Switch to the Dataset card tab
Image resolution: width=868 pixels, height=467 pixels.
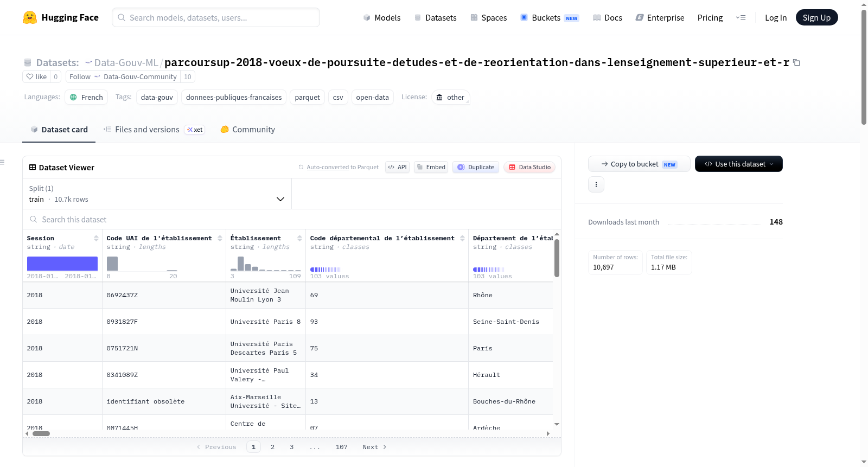tap(59, 130)
